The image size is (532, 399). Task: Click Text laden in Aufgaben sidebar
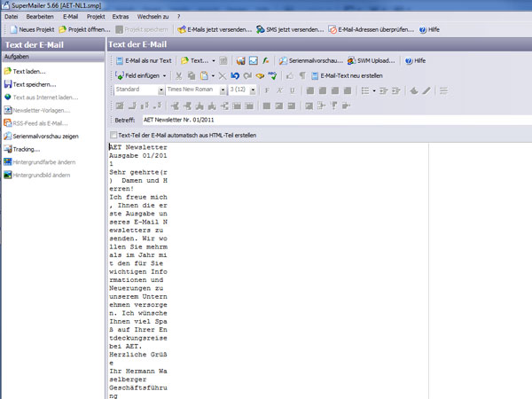pyautogui.click(x=25, y=71)
